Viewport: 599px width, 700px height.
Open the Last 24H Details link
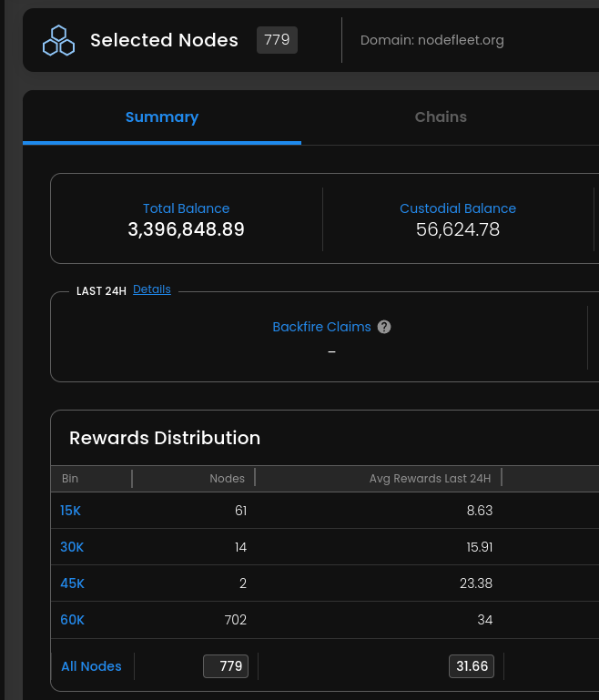(x=152, y=289)
